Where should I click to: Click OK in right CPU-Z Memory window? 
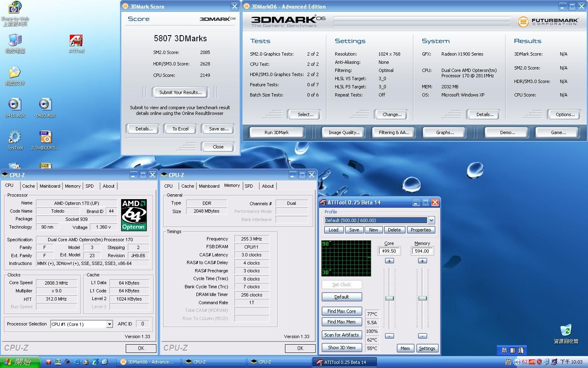(300, 348)
